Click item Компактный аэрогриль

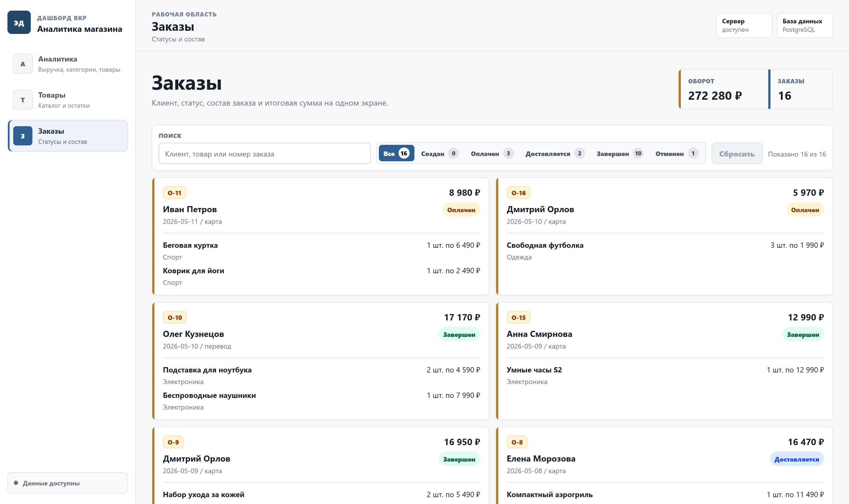point(549,494)
